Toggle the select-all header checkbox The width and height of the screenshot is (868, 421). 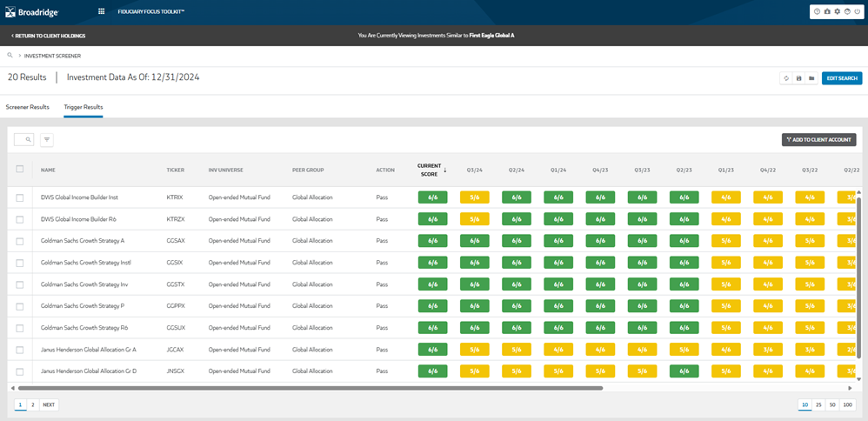tap(20, 170)
